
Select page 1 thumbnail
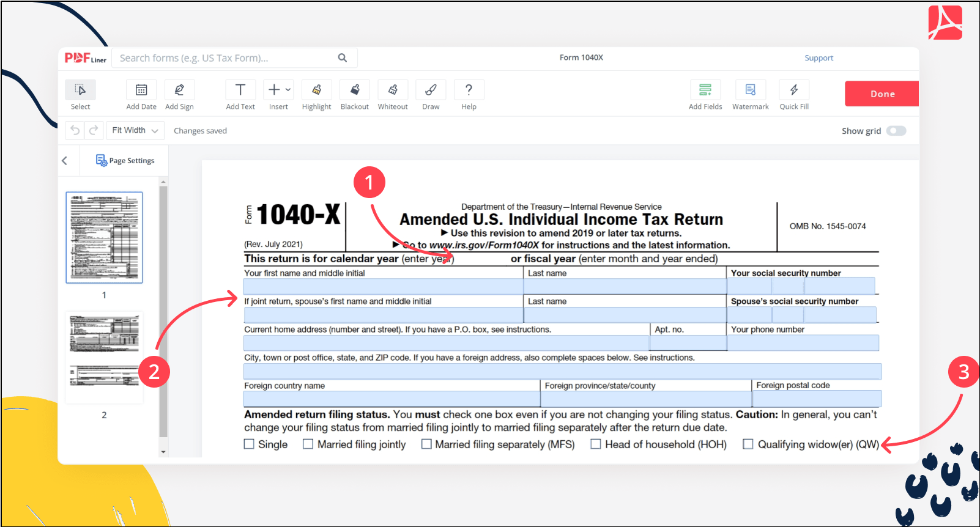[104, 237]
